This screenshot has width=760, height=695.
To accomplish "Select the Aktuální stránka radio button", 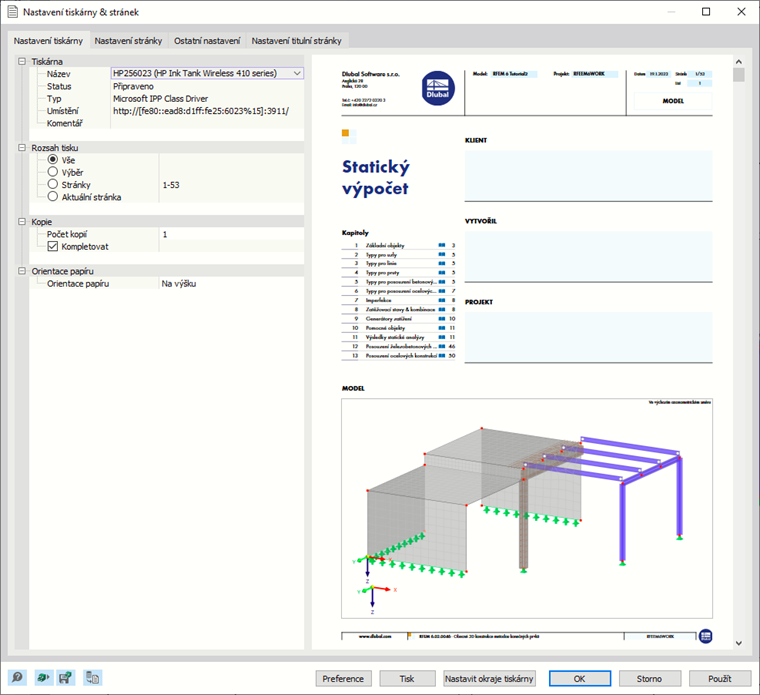I will 53,196.
